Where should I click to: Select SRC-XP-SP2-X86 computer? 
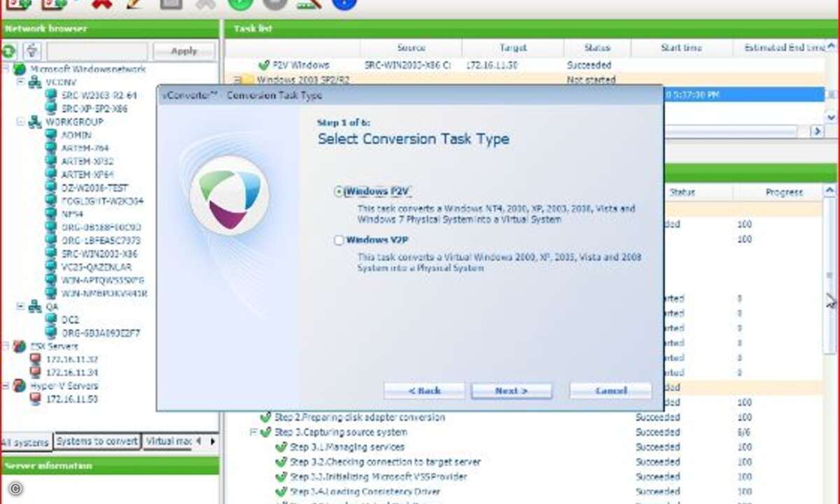(x=94, y=108)
